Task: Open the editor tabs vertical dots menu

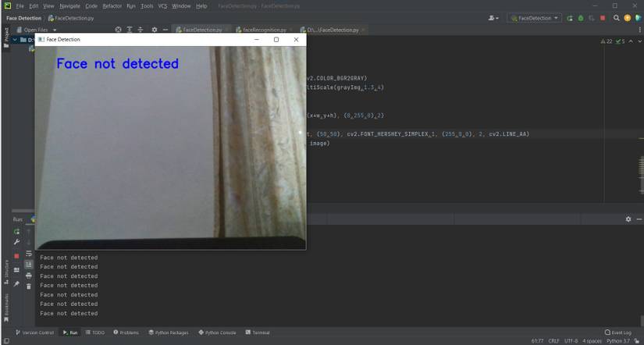Action: tap(640, 30)
